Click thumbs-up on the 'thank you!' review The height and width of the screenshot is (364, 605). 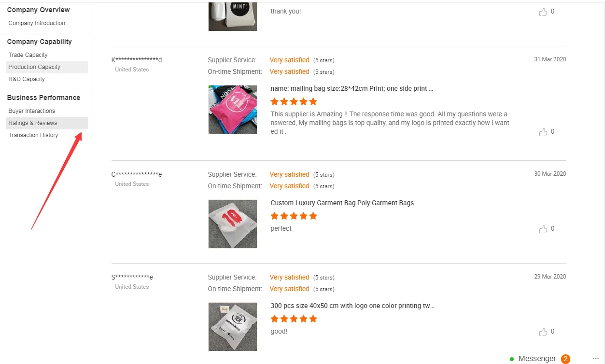543,12
